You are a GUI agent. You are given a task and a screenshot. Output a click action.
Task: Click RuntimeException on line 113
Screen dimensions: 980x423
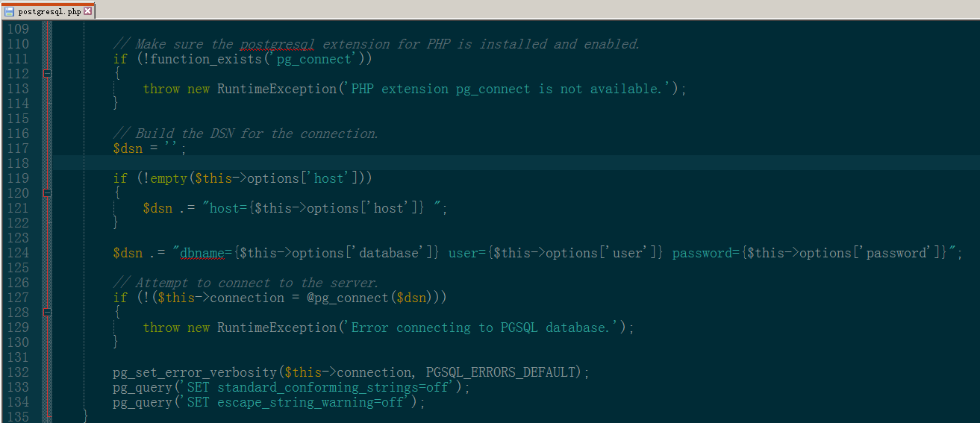click(x=277, y=89)
